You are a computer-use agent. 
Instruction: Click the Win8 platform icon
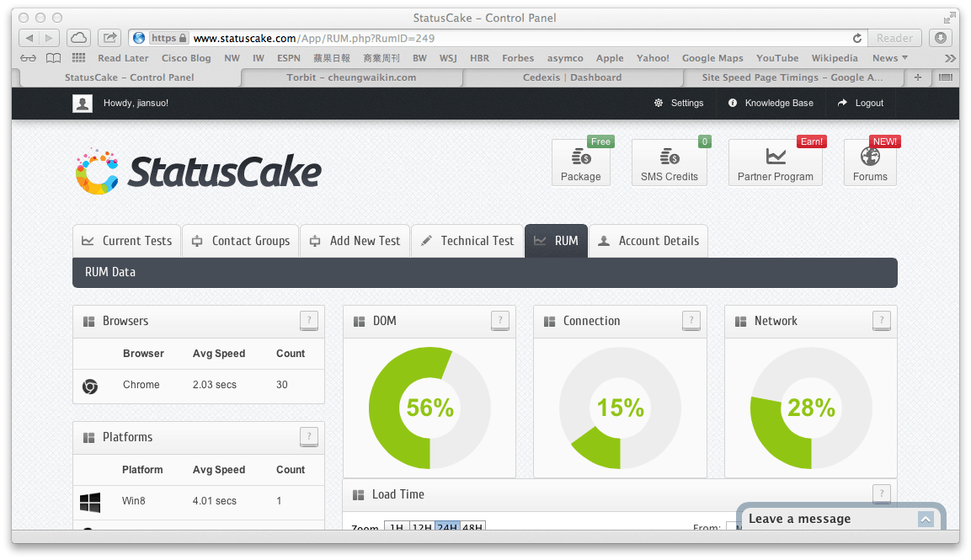(x=90, y=502)
